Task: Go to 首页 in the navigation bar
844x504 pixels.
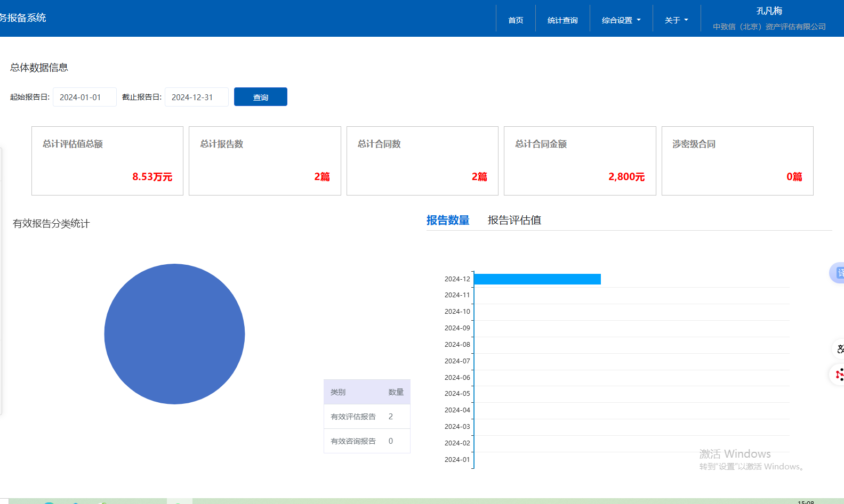Action: click(x=516, y=20)
